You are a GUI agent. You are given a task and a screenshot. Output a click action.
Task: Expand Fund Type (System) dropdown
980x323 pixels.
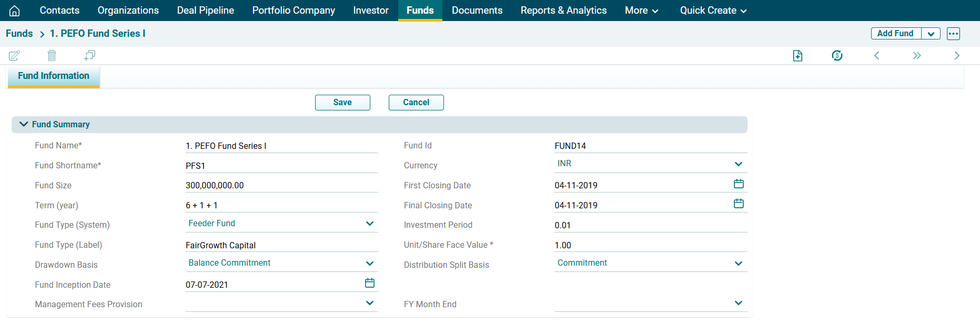coord(369,224)
